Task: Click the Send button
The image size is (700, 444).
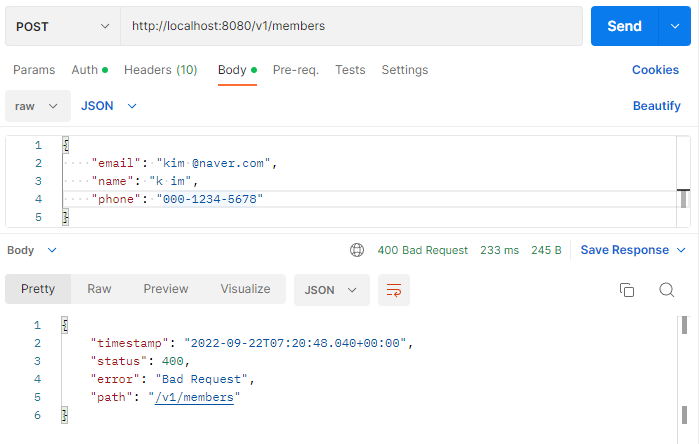Action: click(625, 26)
